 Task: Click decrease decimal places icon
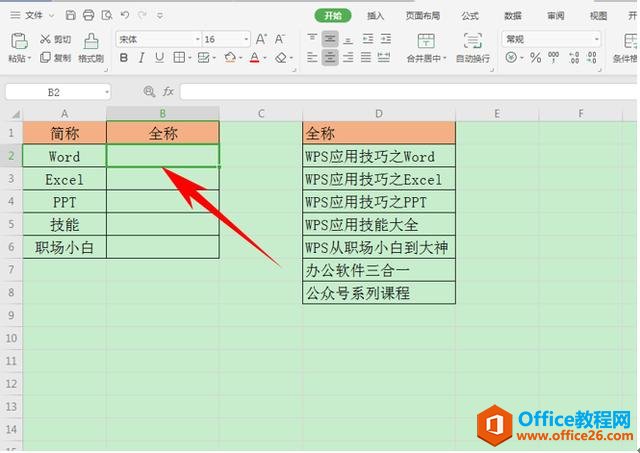592,58
